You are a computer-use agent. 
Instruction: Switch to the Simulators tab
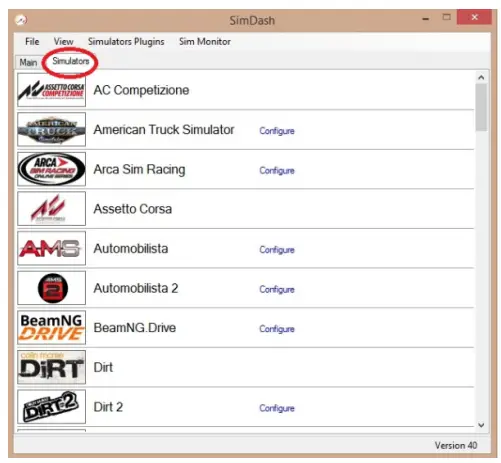(71, 61)
